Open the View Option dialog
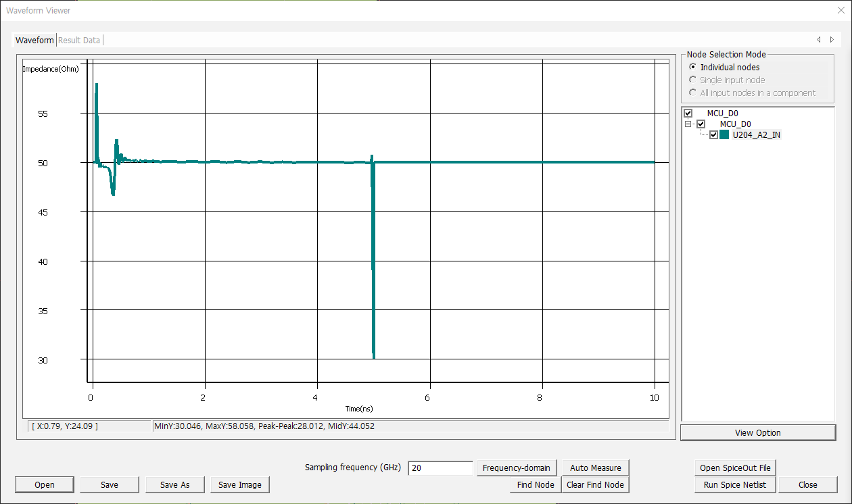 pos(757,433)
